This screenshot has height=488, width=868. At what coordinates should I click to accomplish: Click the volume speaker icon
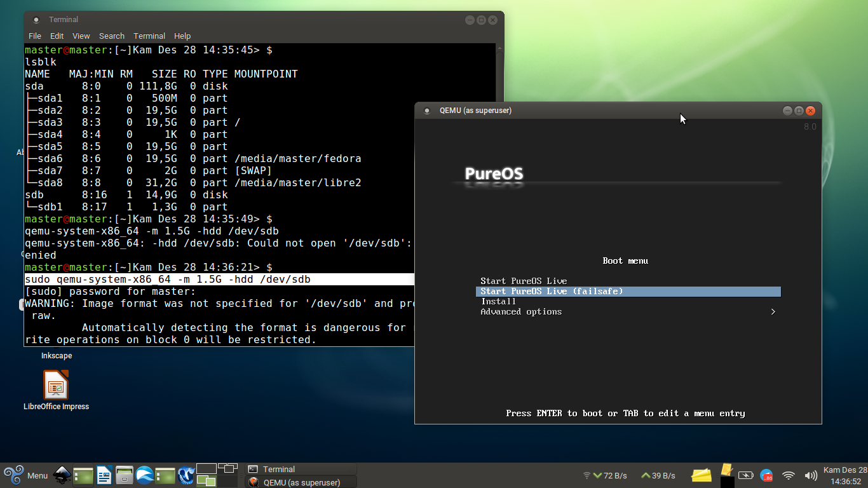coord(811,475)
